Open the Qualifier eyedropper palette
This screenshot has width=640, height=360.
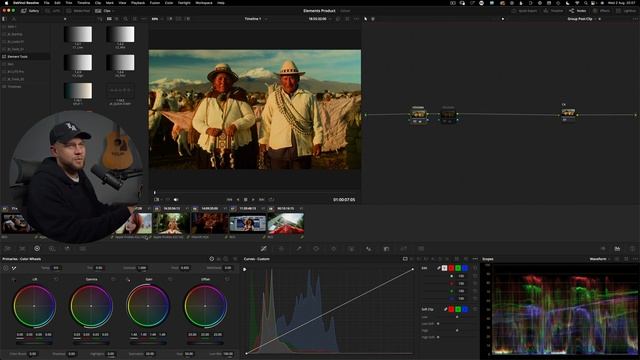299,248
